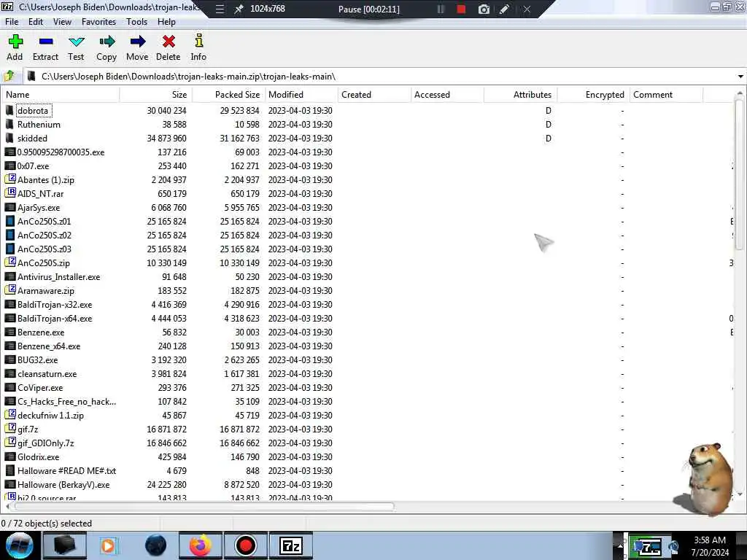
Task: Select the Ruthenium folder icon
Action: pyautogui.click(x=9, y=124)
